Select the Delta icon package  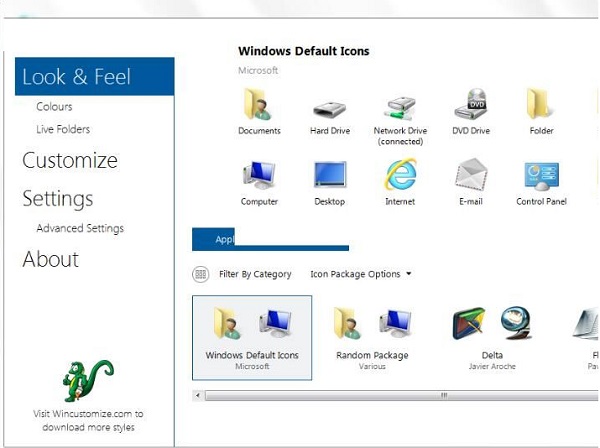click(x=492, y=337)
